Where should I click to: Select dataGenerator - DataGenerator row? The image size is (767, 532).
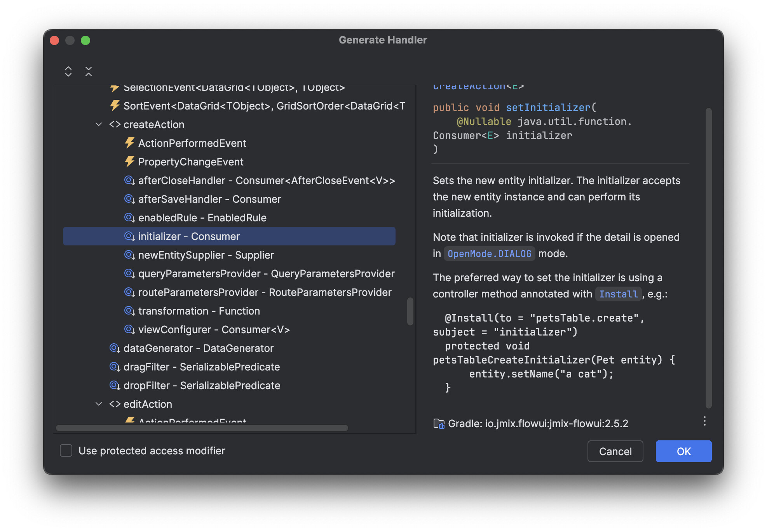[229, 348]
